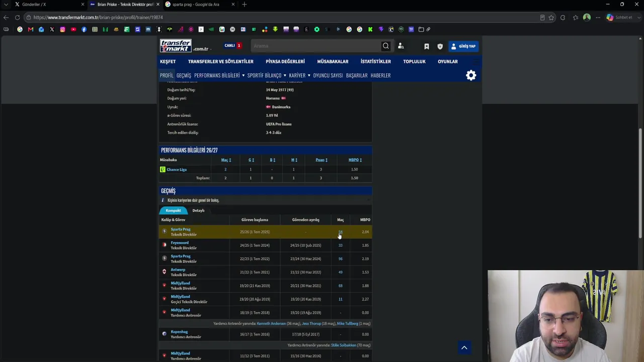Screen dimensions: 644x362
Task: Reload the page with refresh icon
Action: [17, 18]
